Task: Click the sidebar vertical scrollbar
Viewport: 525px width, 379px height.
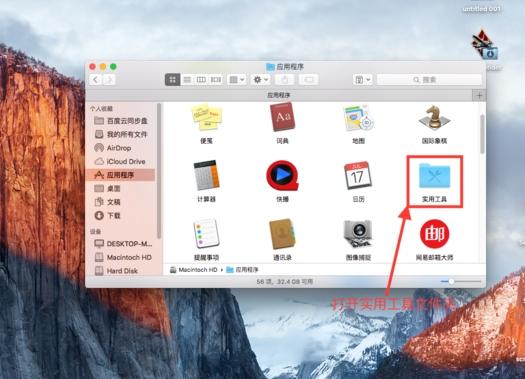Action: point(159,171)
